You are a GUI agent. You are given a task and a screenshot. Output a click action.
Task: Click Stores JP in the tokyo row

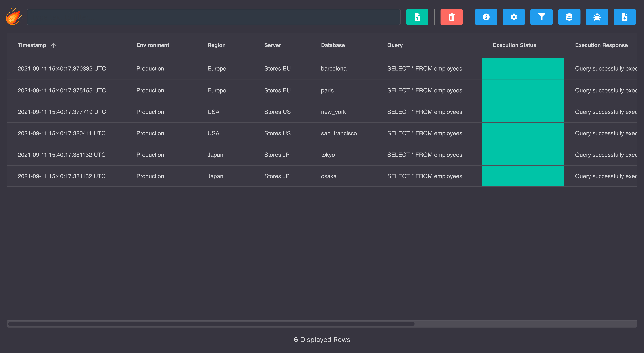point(277,155)
